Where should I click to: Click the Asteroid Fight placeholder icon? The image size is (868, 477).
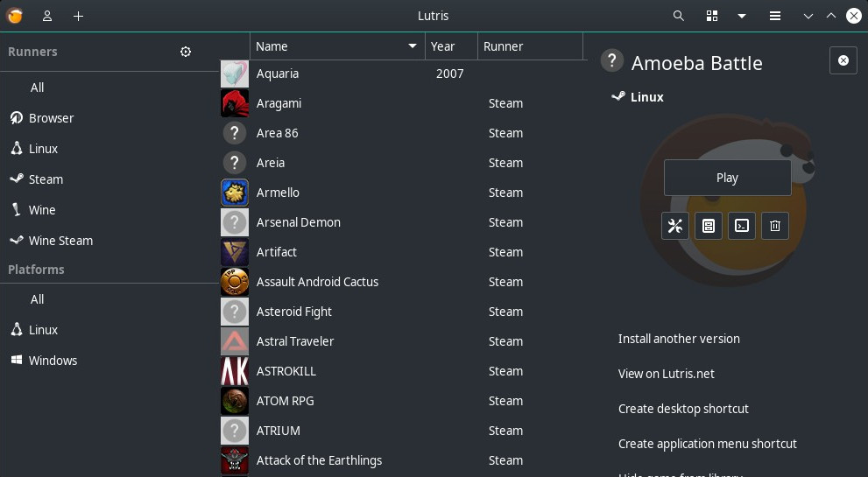235,312
